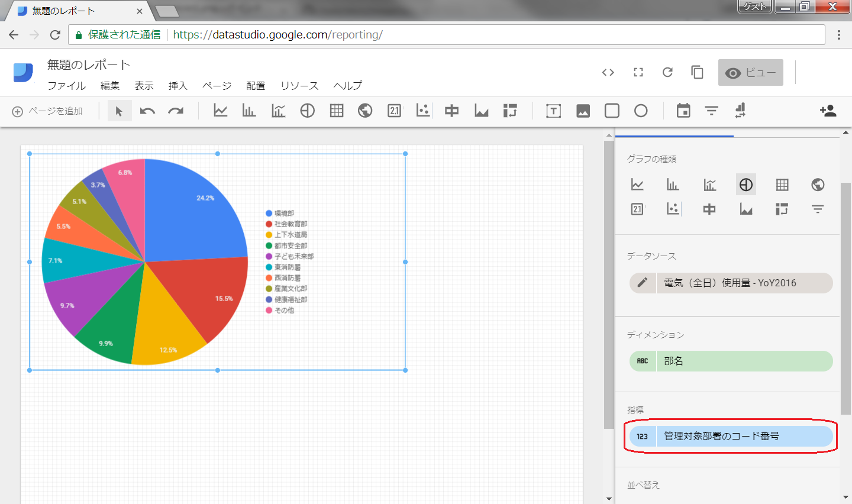Screen dimensions: 852x504
Task: Undo the last action
Action: (x=147, y=111)
